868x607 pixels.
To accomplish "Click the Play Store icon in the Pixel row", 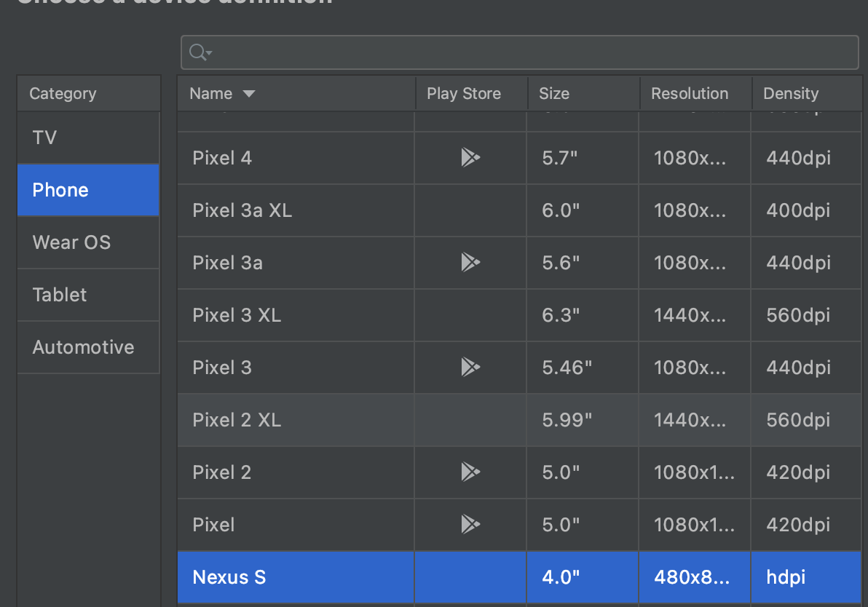I will pyautogui.click(x=470, y=524).
